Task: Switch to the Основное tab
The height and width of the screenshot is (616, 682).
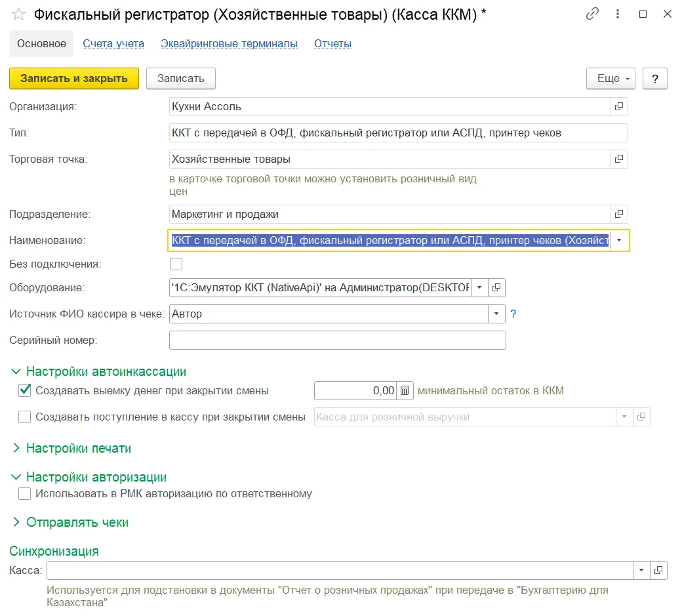Action: [42, 43]
